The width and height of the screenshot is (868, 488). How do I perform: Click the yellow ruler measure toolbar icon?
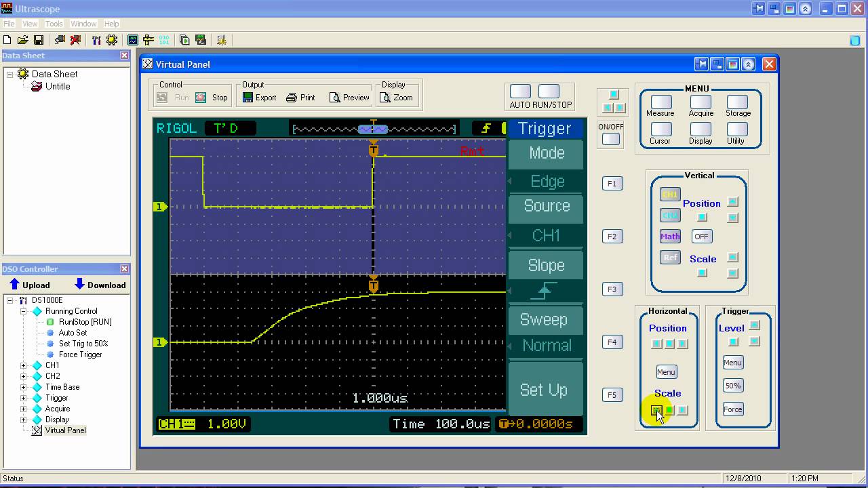149,41
